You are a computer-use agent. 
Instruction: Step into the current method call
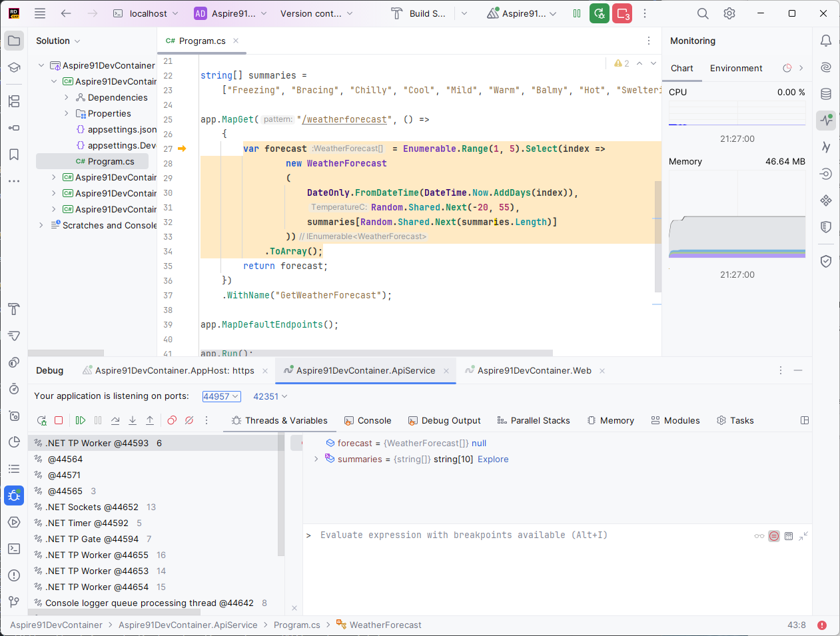coord(133,420)
